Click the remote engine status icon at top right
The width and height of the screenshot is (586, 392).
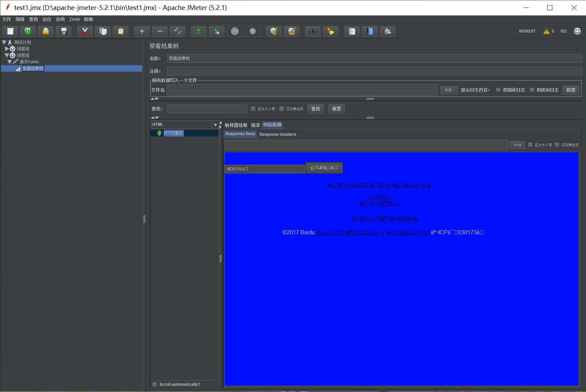pos(577,31)
